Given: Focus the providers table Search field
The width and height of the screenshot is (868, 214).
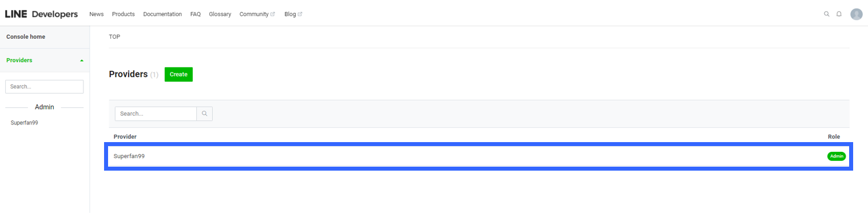Looking at the screenshot, I should point(156,114).
